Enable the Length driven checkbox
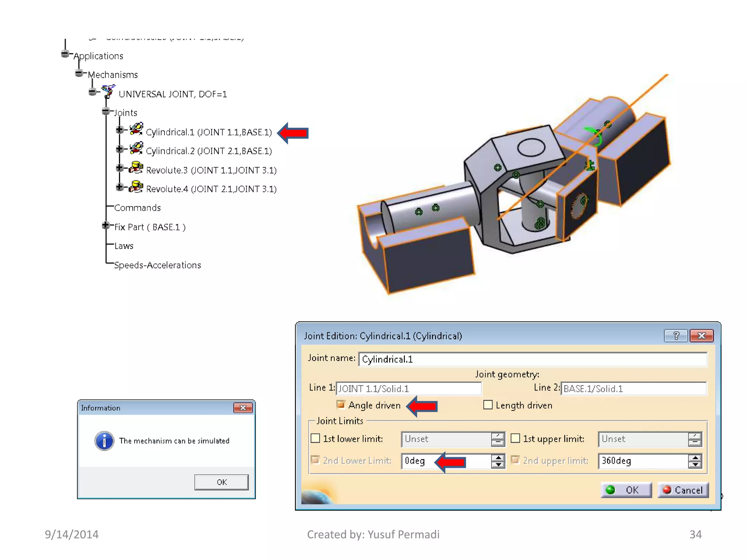 pos(488,405)
